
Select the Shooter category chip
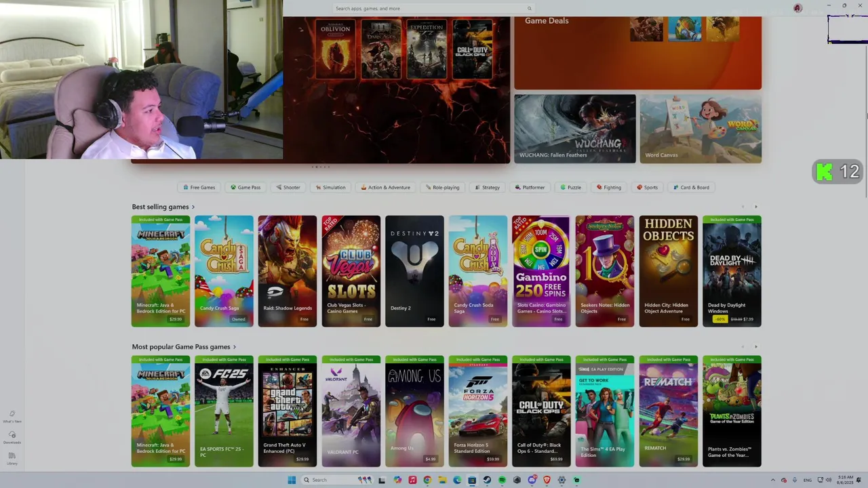[x=288, y=187]
